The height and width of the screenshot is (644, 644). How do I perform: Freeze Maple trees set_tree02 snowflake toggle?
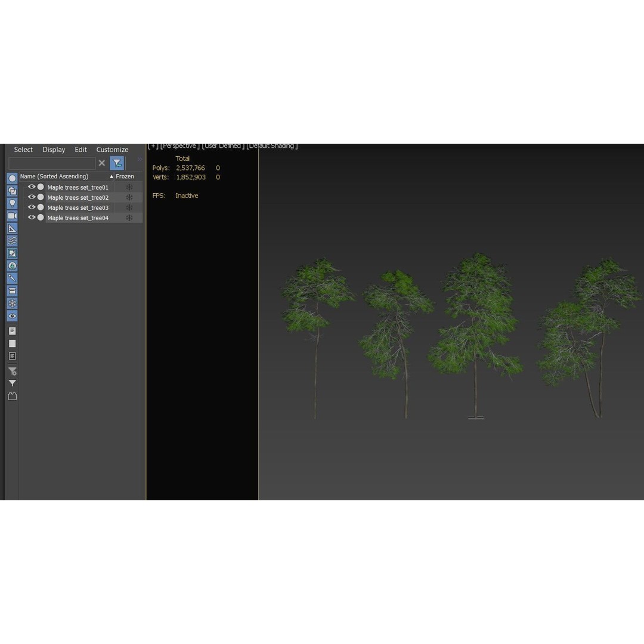[x=129, y=197]
